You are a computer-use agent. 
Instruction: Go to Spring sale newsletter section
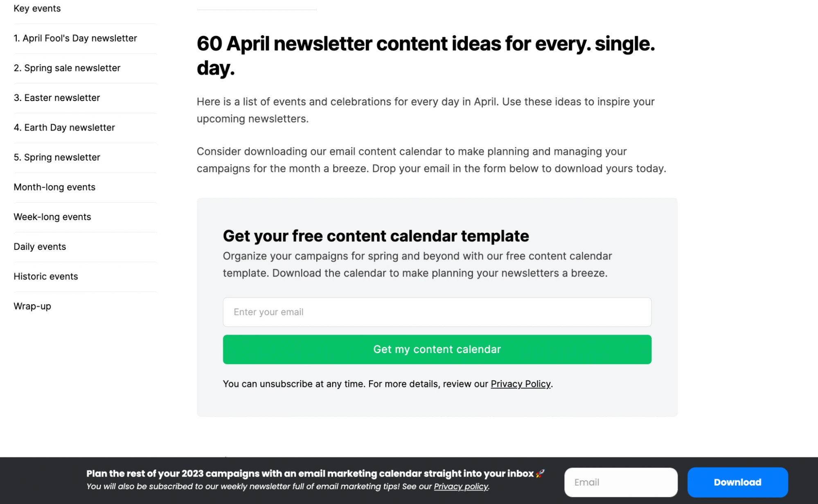(67, 68)
